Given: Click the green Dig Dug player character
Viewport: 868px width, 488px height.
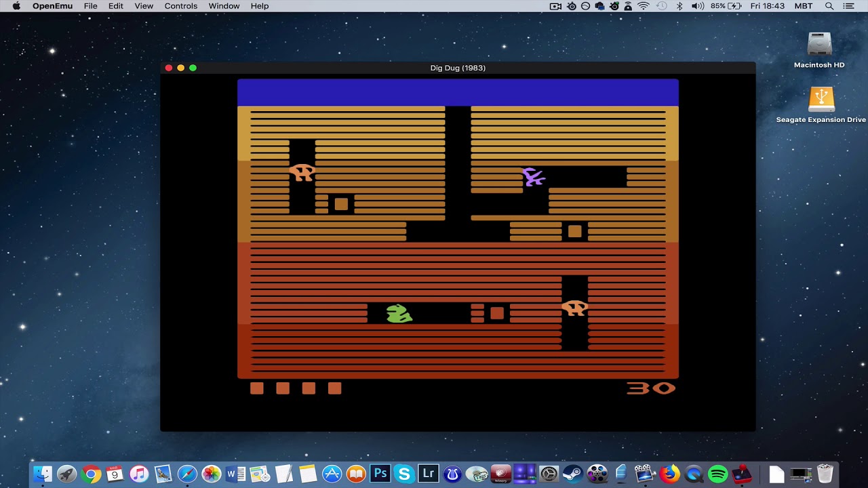Looking at the screenshot, I should (x=399, y=313).
